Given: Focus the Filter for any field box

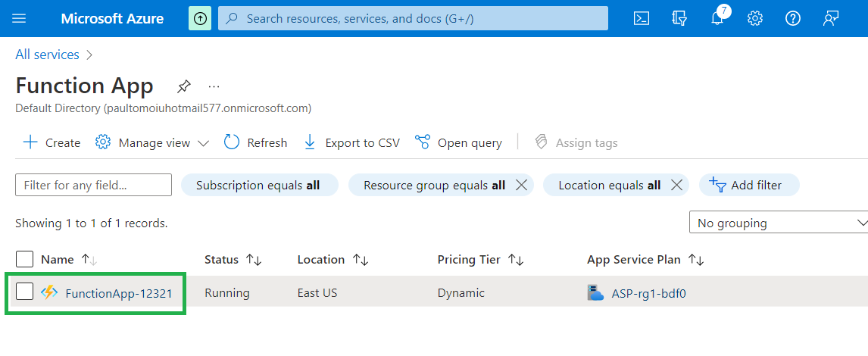Looking at the screenshot, I should click(x=94, y=185).
